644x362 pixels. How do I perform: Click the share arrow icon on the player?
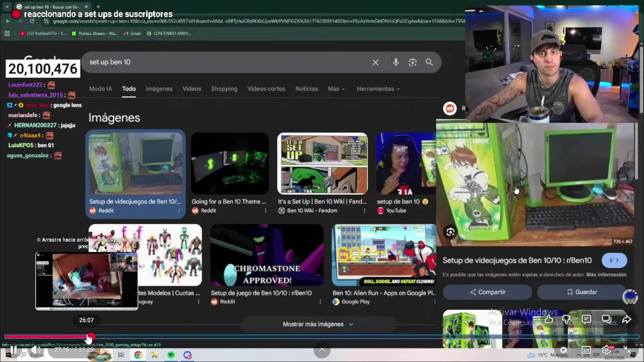tap(626, 319)
